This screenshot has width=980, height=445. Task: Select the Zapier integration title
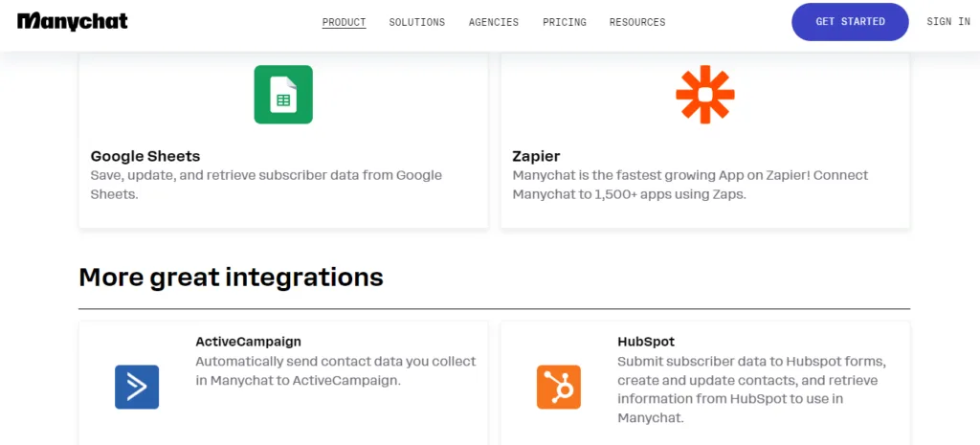[x=536, y=156]
